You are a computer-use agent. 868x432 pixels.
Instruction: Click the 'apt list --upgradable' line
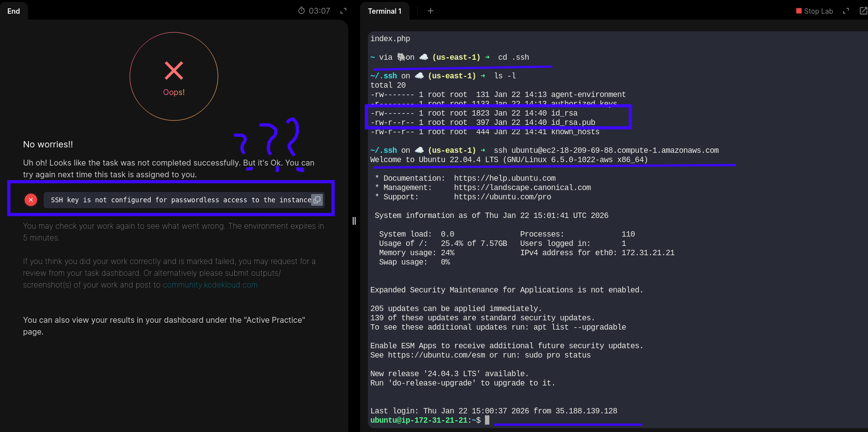tap(498, 327)
